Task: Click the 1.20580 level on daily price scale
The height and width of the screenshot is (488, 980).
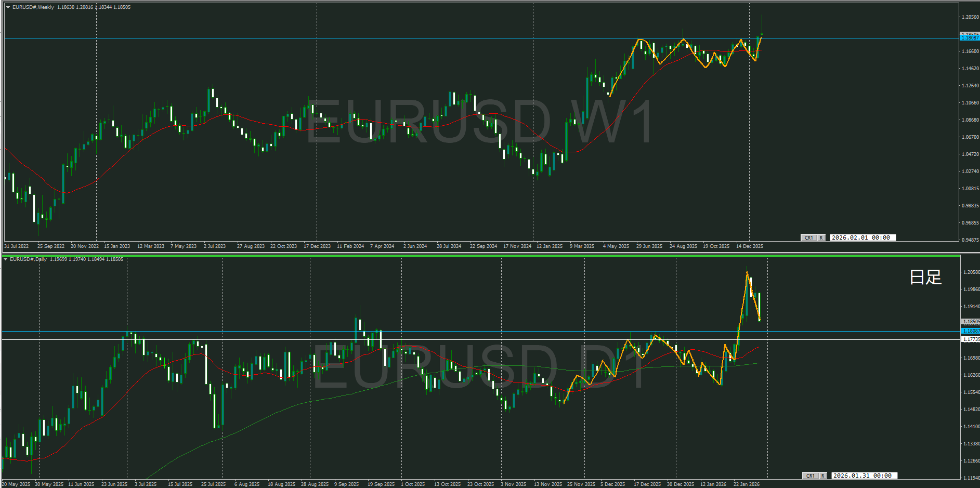Action: [x=971, y=272]
